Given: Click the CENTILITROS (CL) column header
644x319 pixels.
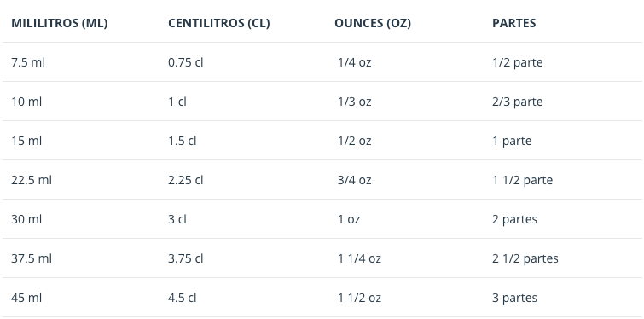Looking at the screenshot, I should coord(219,23).
